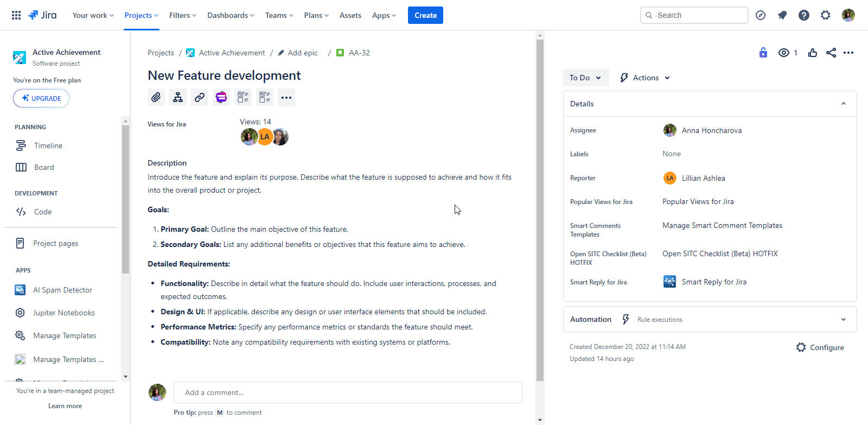Viewport: 868px width, 425px height.
Task: Open the Filters menu
Action: click(182, 15)
